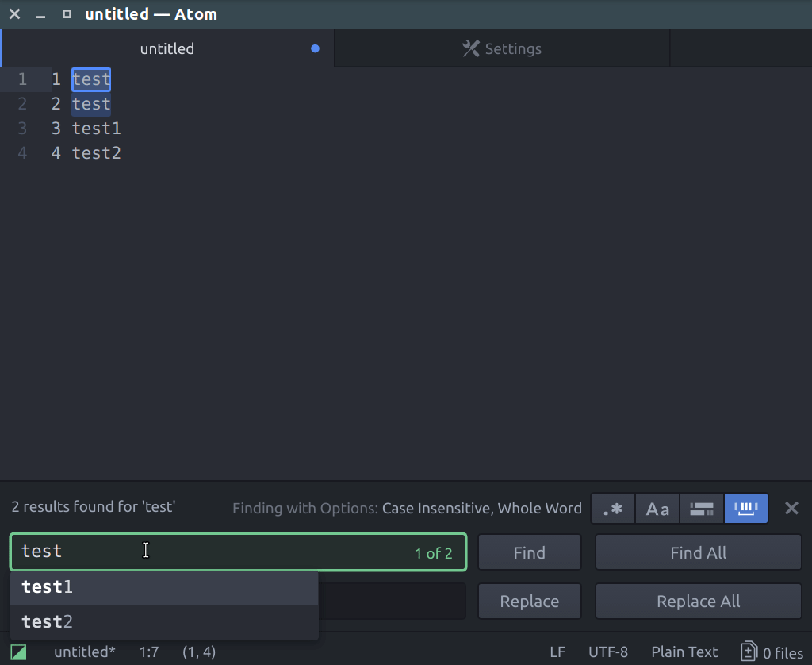The width and height of the screenshot is (812, 665).
Task: Click the Replace button
Action: pyautogui.click(x=529, y=601)
